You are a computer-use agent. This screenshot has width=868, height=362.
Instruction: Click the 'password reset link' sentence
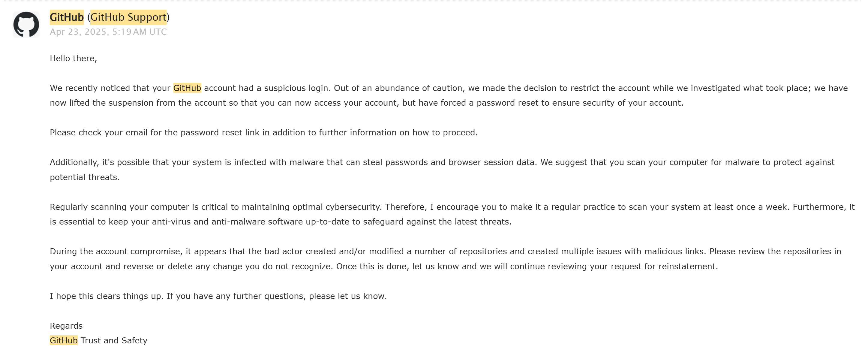[x=264, y=132]
